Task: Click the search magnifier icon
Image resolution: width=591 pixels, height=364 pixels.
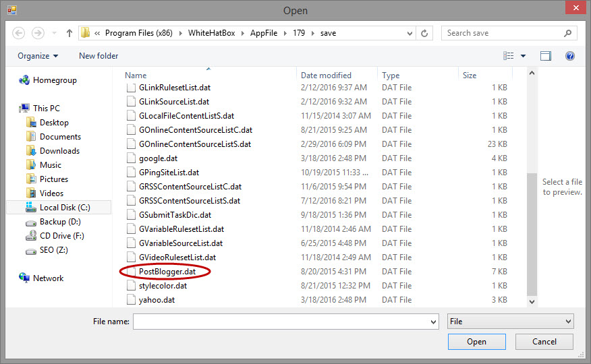Action: pos(568,33)
